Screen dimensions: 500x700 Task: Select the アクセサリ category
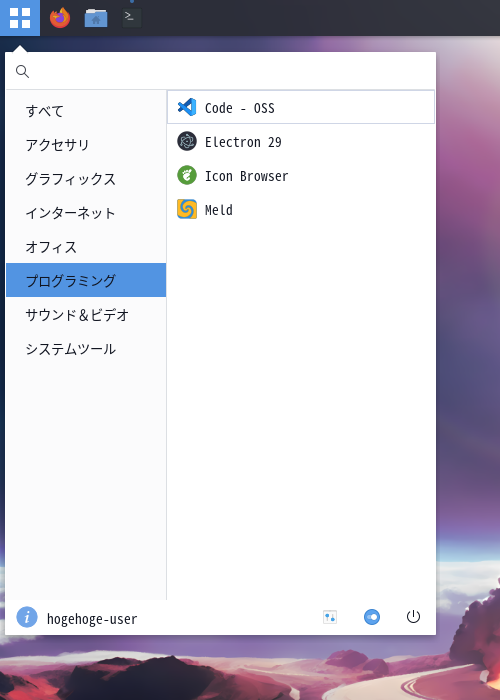(x=86, y=145)
